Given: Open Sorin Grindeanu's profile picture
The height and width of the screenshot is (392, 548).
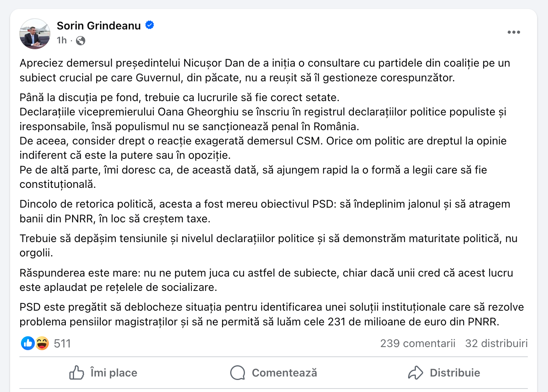Looking at the screenshot, I should [35, 34].
